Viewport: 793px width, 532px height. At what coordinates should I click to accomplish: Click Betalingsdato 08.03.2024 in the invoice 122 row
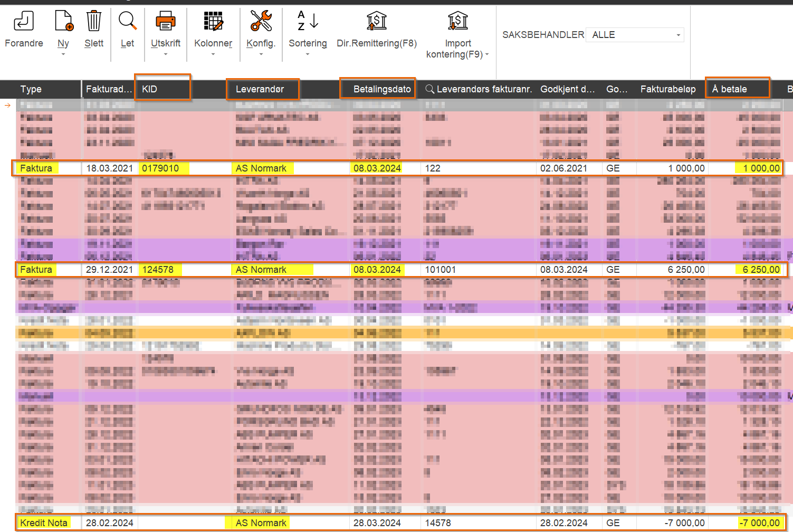377,168
